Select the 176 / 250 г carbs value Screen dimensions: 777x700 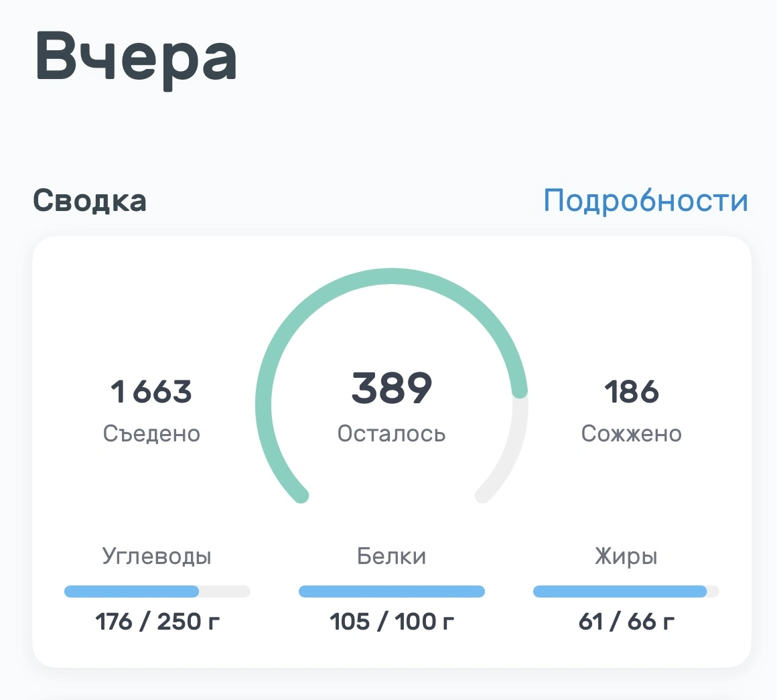point(157,622)
